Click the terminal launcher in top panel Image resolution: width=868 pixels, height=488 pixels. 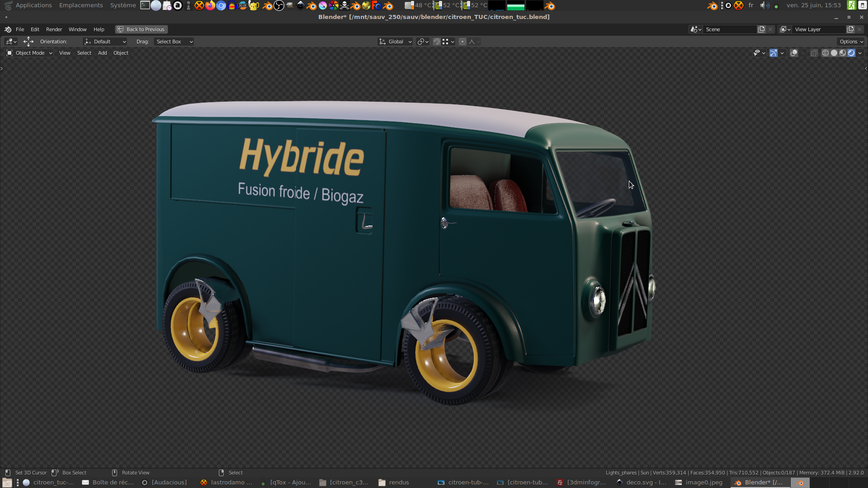point(145,5)
